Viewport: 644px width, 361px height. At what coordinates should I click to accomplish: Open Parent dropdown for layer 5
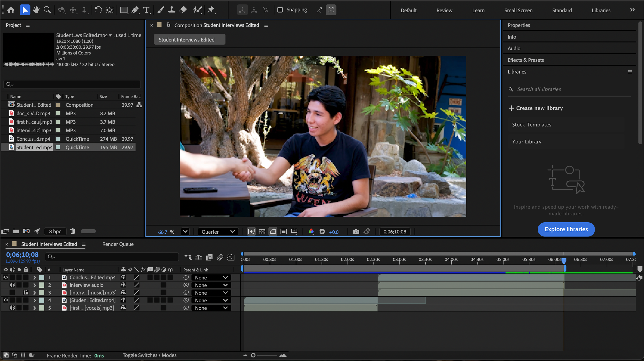pos(211,308)
